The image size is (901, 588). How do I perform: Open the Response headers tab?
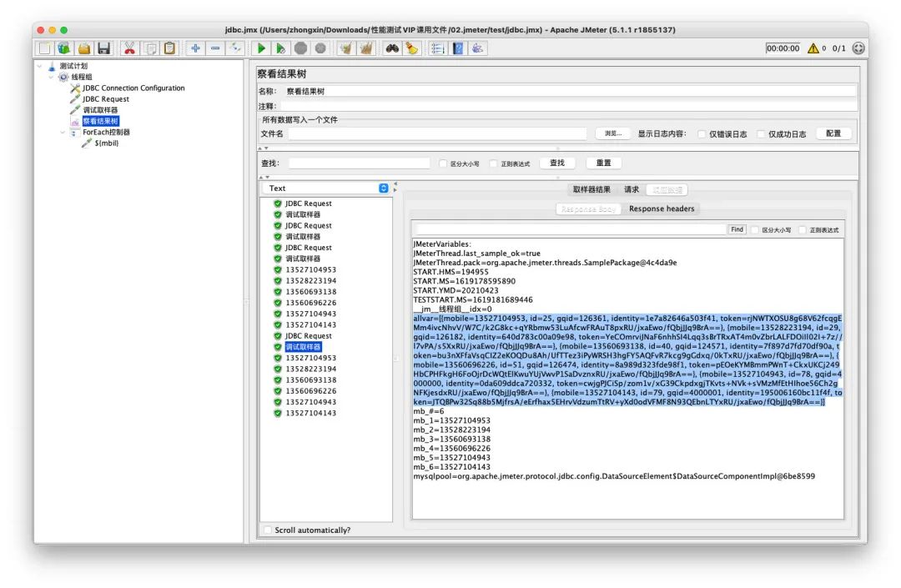pos(662,209)
